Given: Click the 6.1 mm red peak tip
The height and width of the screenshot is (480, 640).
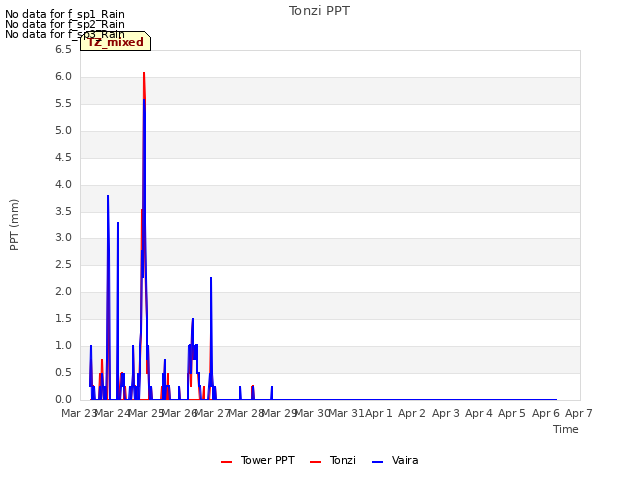Looking at the screenshot, I should pyautogui.click(x=144, y=73).
